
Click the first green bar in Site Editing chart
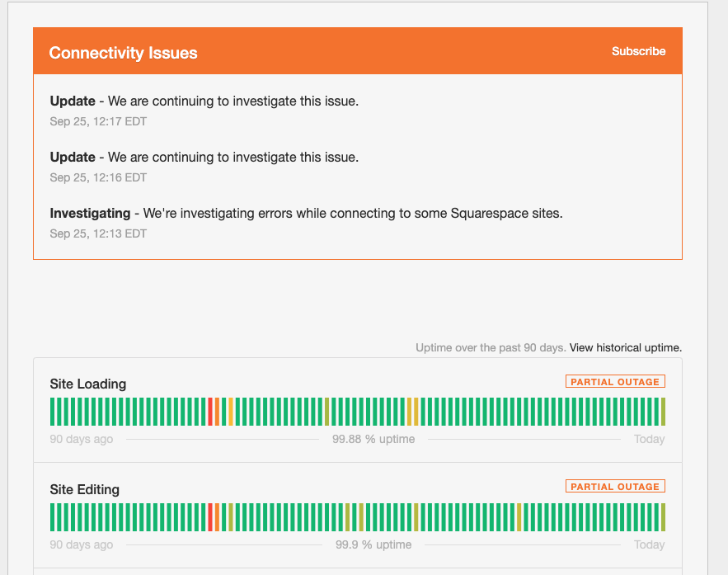click(53, 517)
